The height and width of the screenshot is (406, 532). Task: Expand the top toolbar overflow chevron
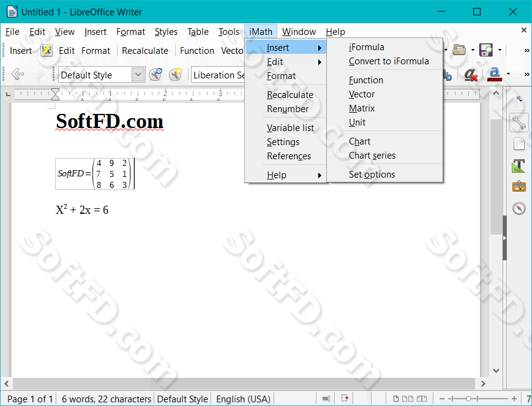click(x=526, y=51)
